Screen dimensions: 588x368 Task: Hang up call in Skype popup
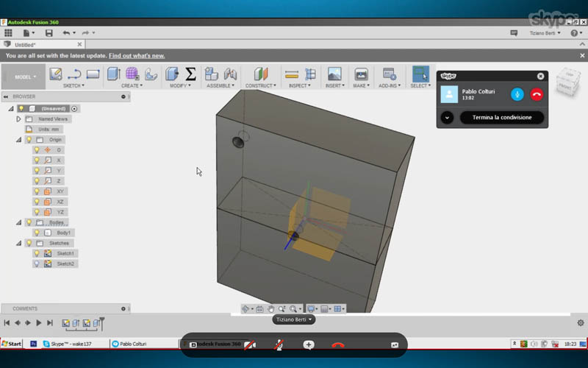pyautogui.click(x=537, y=94)
